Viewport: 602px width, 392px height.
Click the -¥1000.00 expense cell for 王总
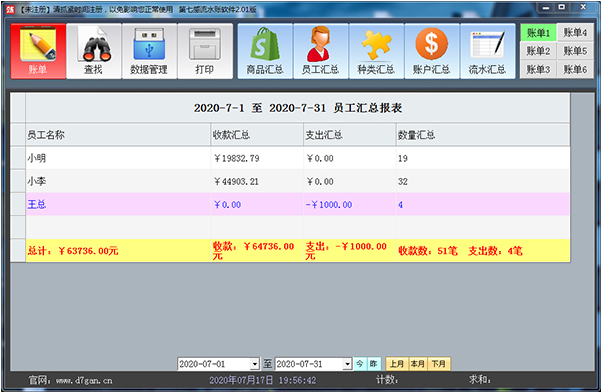click(x=350, y=204)
